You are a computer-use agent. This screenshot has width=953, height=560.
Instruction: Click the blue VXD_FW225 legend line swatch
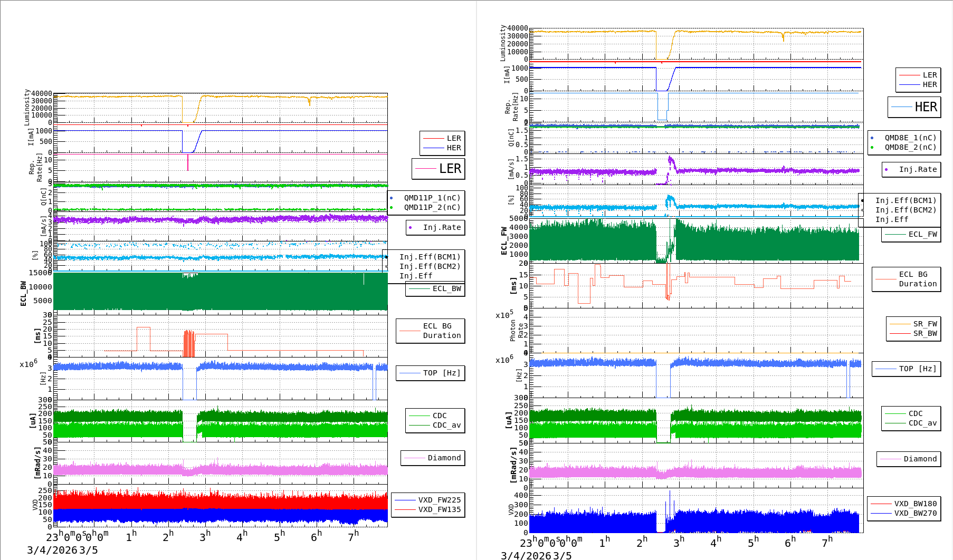coord(405,500)
